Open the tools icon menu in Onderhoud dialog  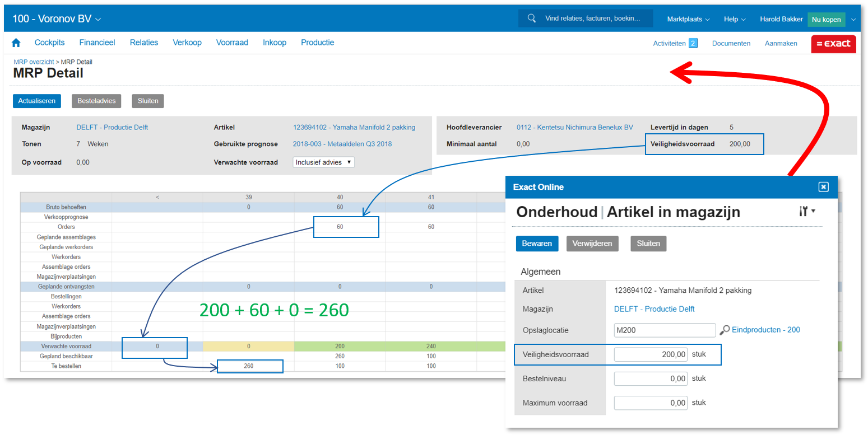[806, 212]
